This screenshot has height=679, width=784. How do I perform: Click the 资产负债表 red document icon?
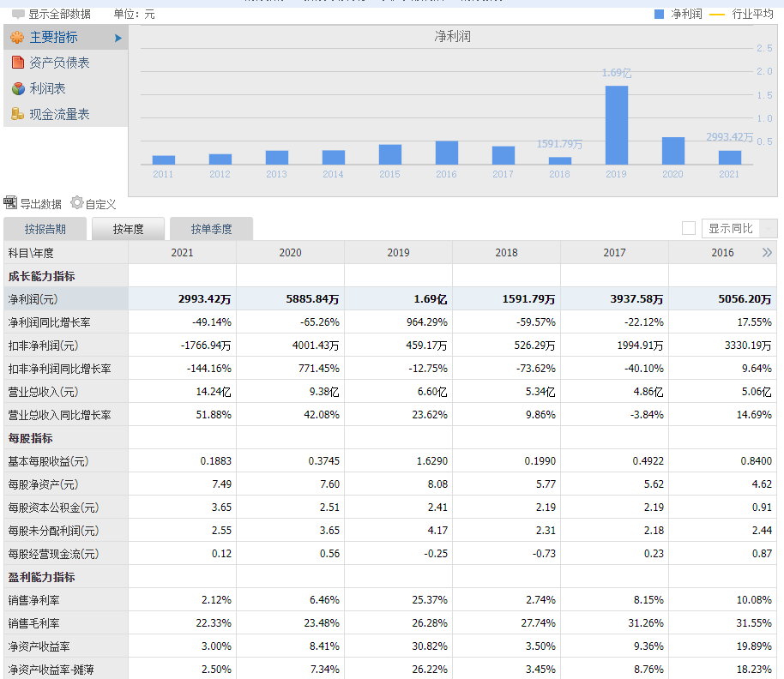point(18,63)
